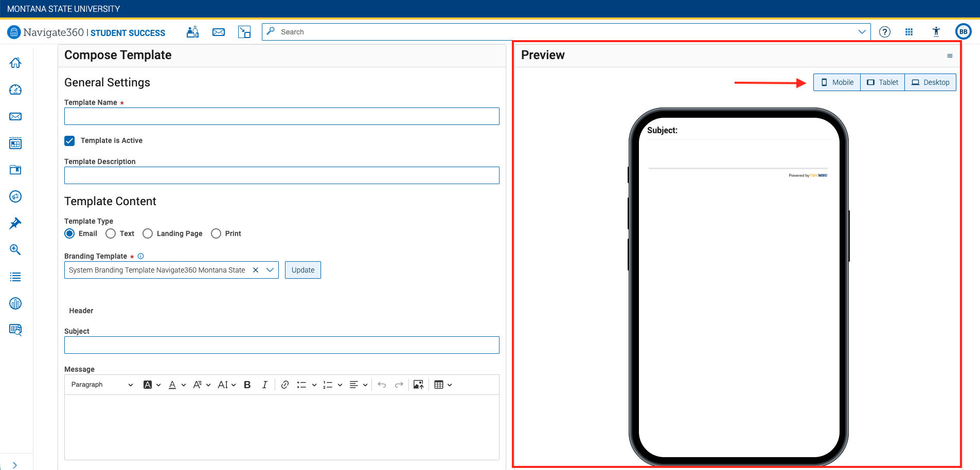
Task: Click the Template Description input field
Action: click(282, 175)
